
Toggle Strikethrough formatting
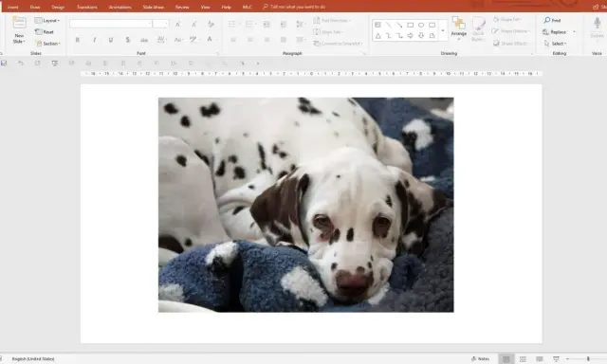click(144, 40)
